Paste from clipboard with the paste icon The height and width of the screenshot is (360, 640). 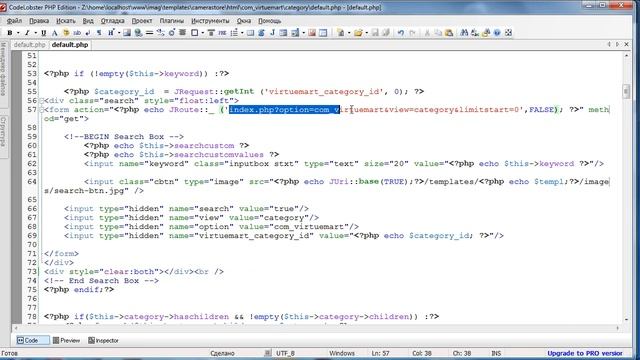tap(449, 33)
